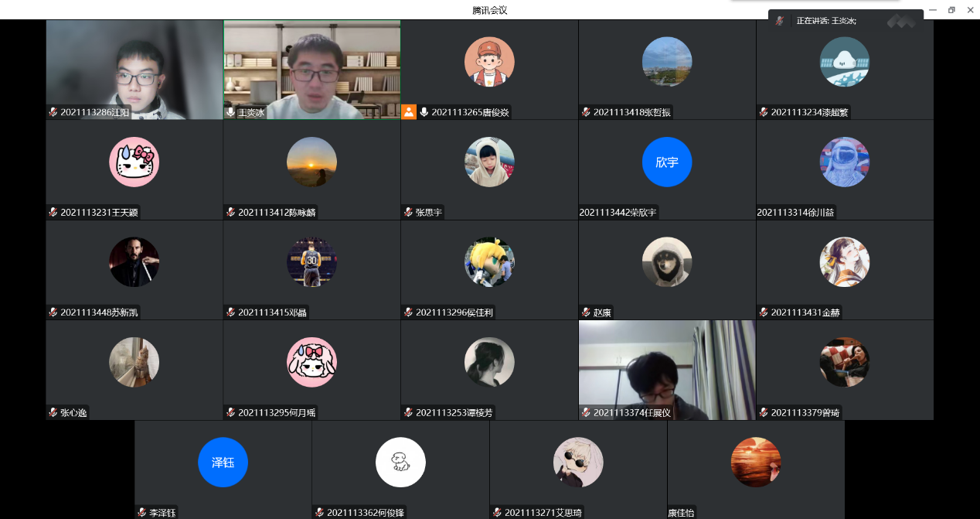This screenshot has height=519, width=980.
Task: Click muted mic icon beside 张思宇
Action: pyautogui.click(x=408, y=212)
